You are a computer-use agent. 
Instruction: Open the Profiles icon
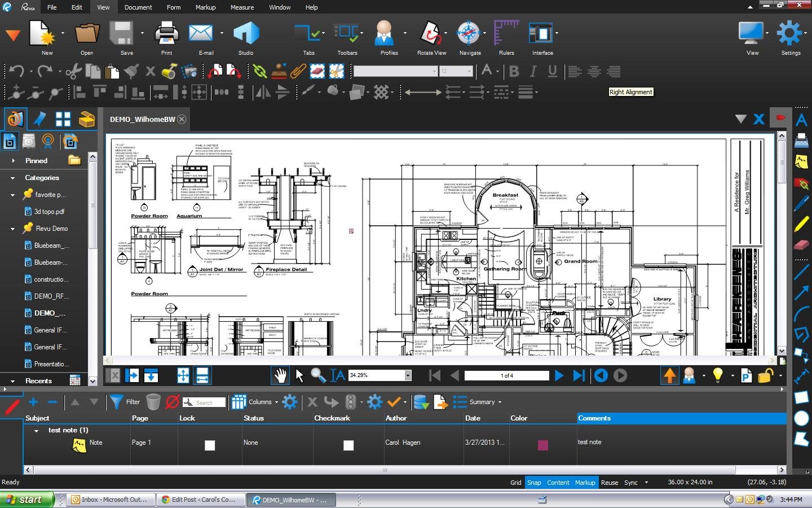tap(385, 34)
